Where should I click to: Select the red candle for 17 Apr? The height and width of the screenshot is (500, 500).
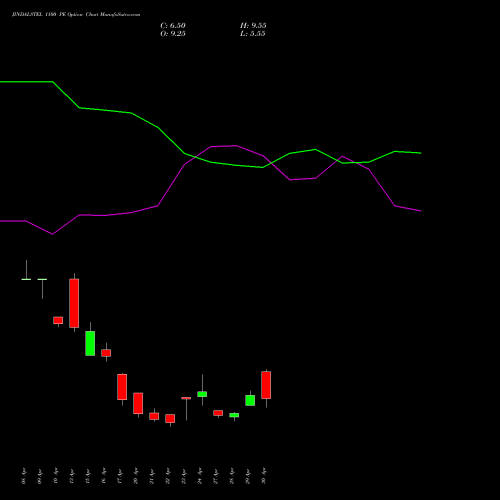coord(122,387)
